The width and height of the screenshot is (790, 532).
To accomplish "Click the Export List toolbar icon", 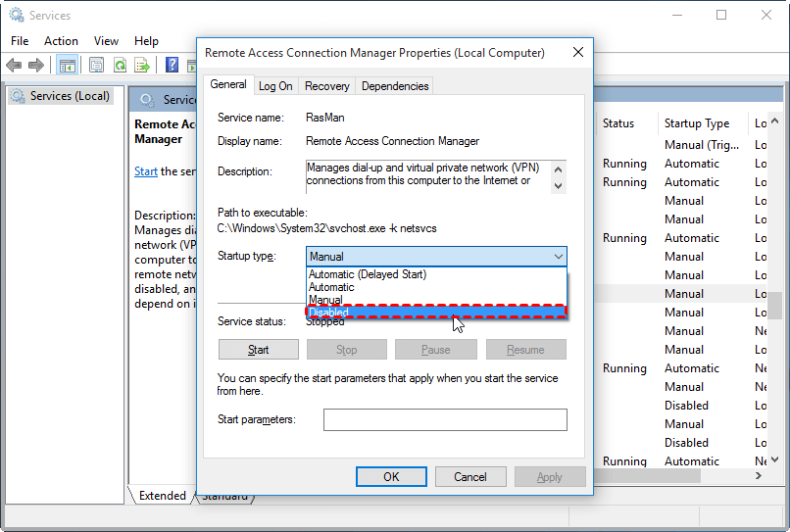I will point(142,66).
